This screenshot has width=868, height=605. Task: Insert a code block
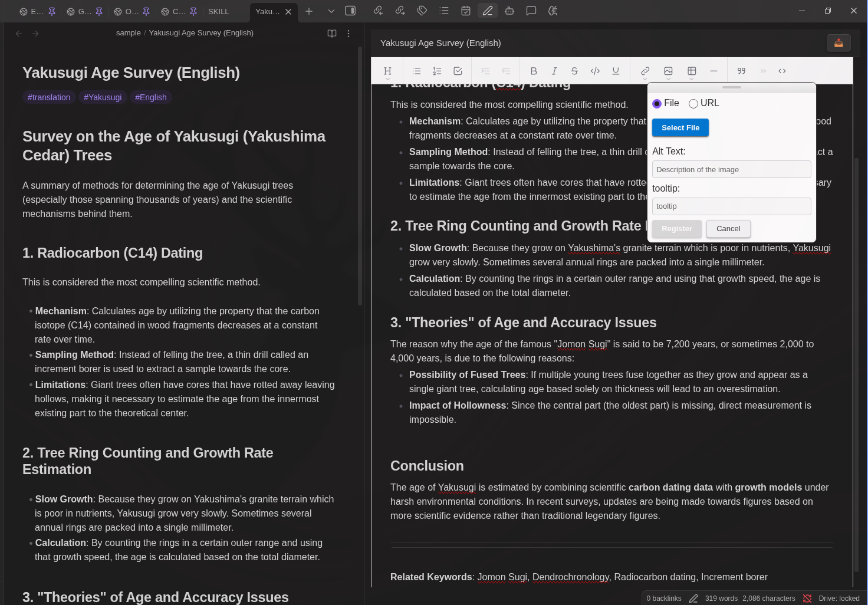(x=782, y=71)
